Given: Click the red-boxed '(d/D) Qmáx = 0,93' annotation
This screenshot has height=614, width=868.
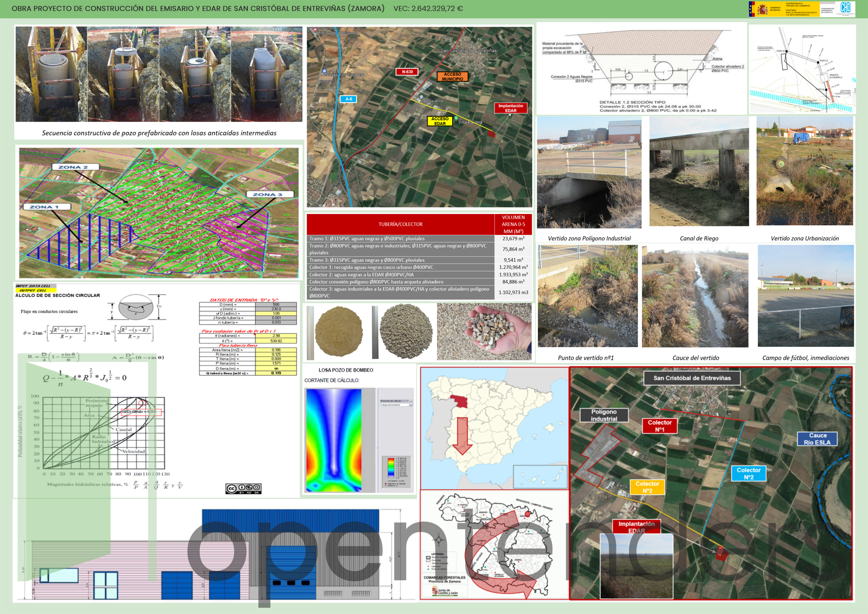Looking at the screenshot, I should pyautogui.click(x=141, y=412).
